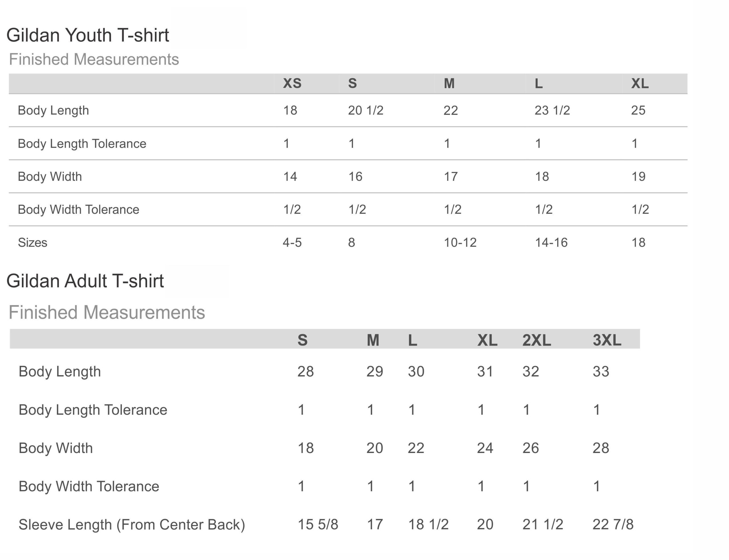
Task: Click adult small sleeve length 15 5/8
Action: [318, 524]
